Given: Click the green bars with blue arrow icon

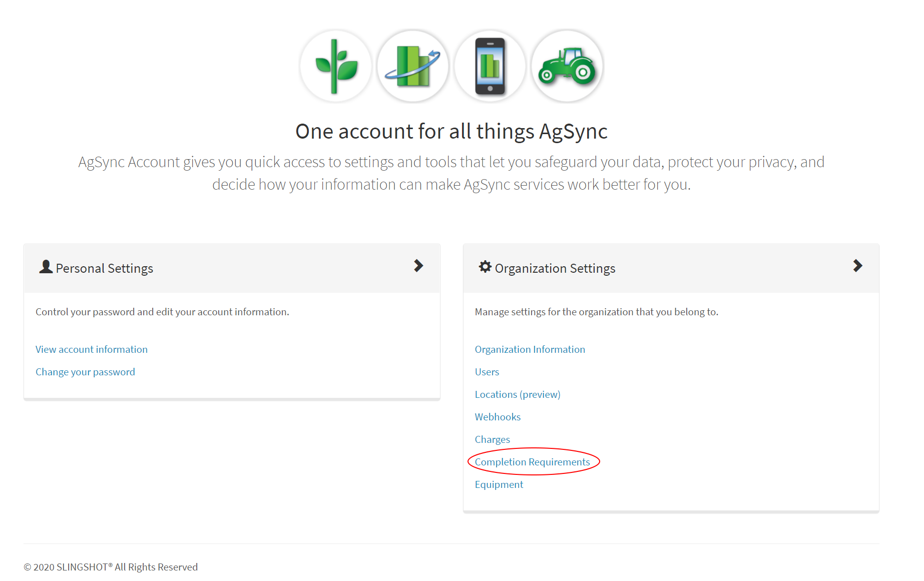Looking at the screenshot, I should point(413,66).
